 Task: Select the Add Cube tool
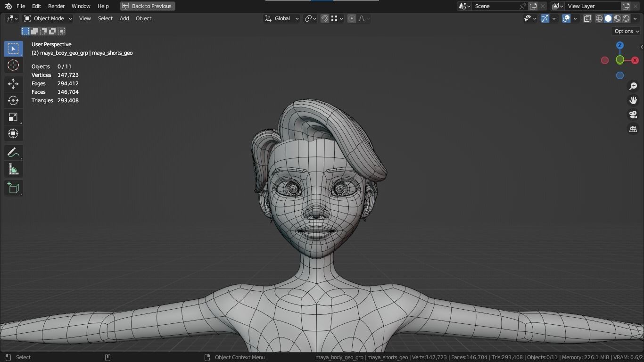tap(13, 188)
